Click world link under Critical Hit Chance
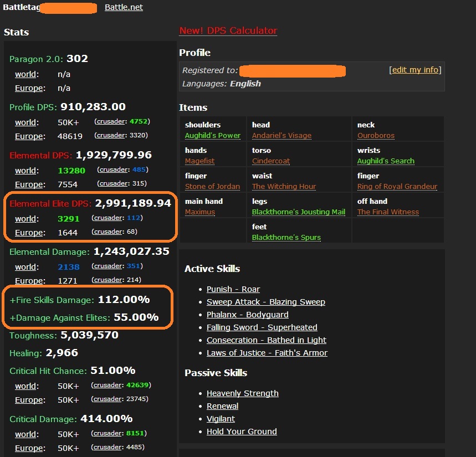Viewport: 476px width, 457px height. point(25,386)
